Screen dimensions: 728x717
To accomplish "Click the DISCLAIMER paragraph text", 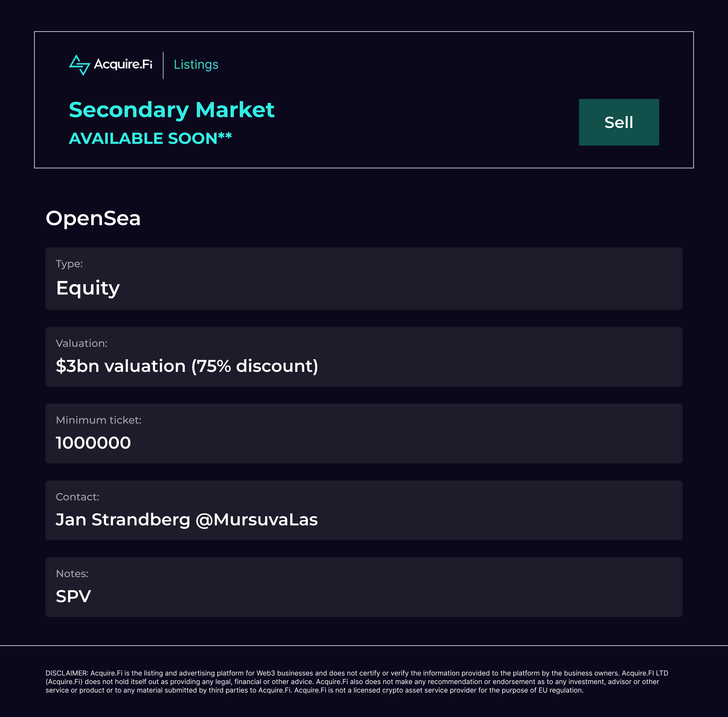I will click(x=356, y=681).
